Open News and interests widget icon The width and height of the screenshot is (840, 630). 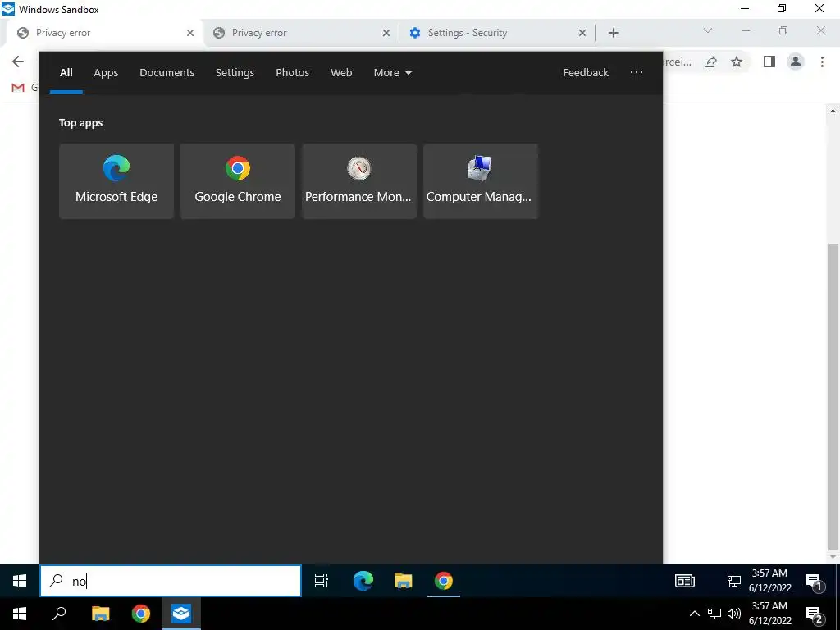point(685,581)
